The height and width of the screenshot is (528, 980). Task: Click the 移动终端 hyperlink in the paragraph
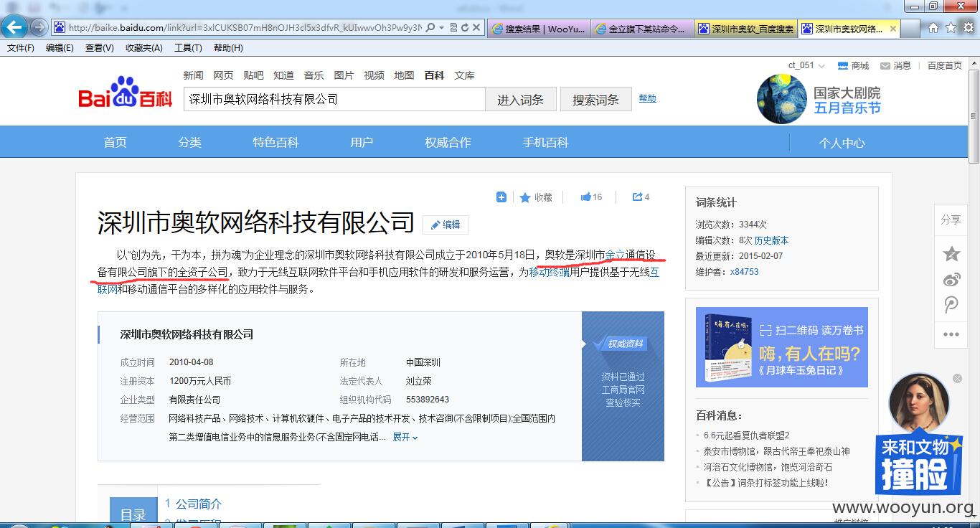[x=549, y=273]
